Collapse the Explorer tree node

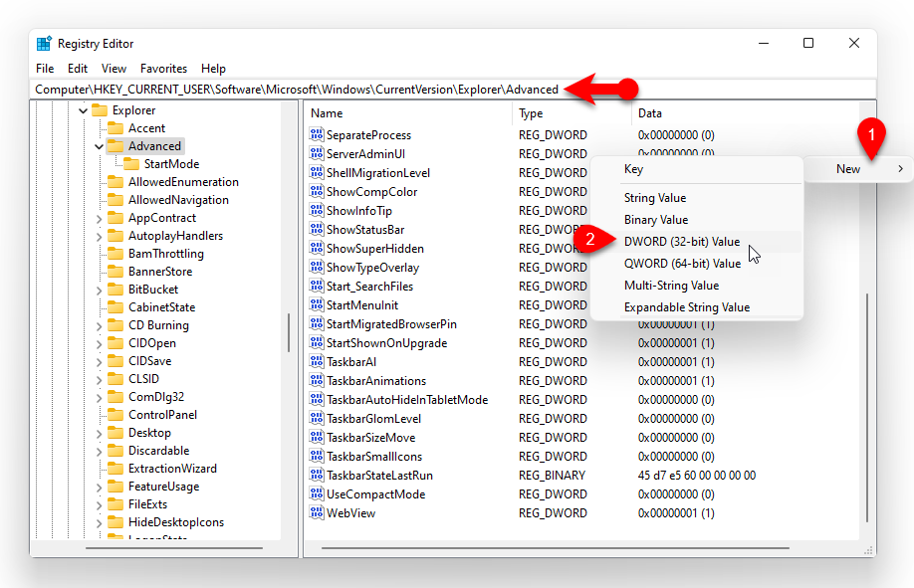83,110
